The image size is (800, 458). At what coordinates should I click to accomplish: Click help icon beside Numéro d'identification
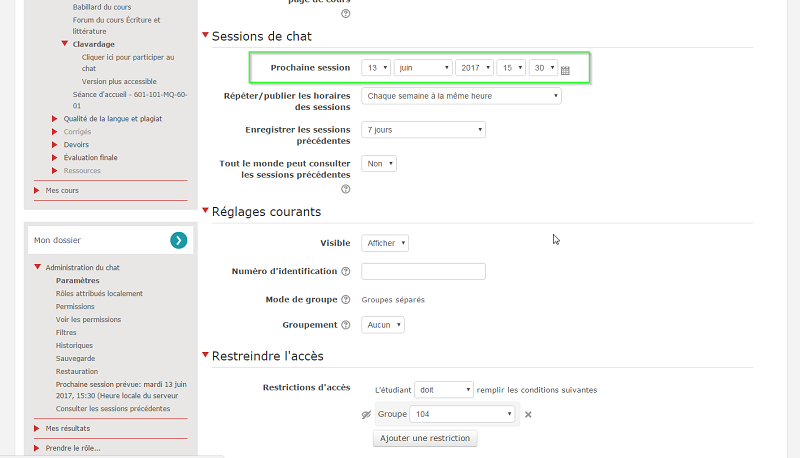tap(346, 271)
